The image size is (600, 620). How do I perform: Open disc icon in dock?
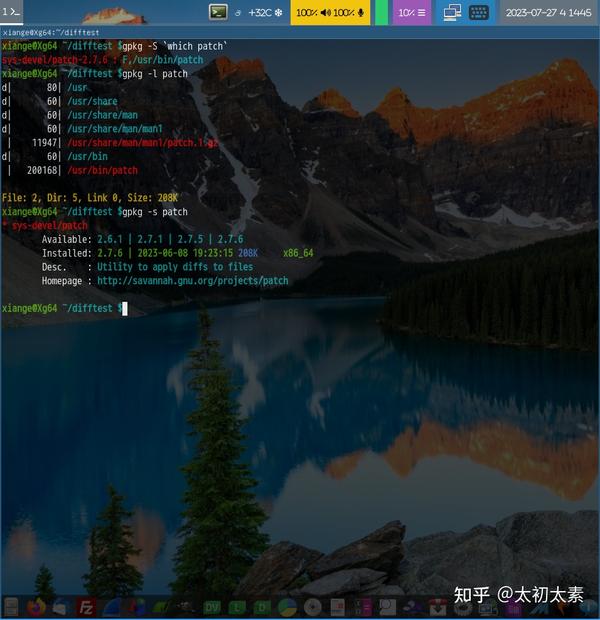pyautogui.click(x=312, y=607)
